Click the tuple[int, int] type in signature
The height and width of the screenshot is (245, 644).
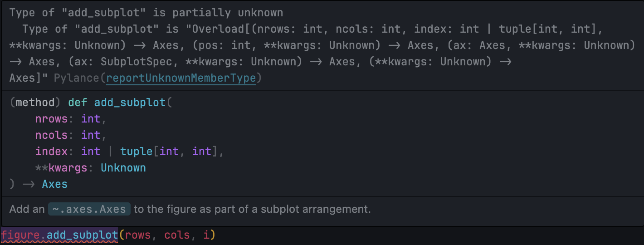click(169, 152)
